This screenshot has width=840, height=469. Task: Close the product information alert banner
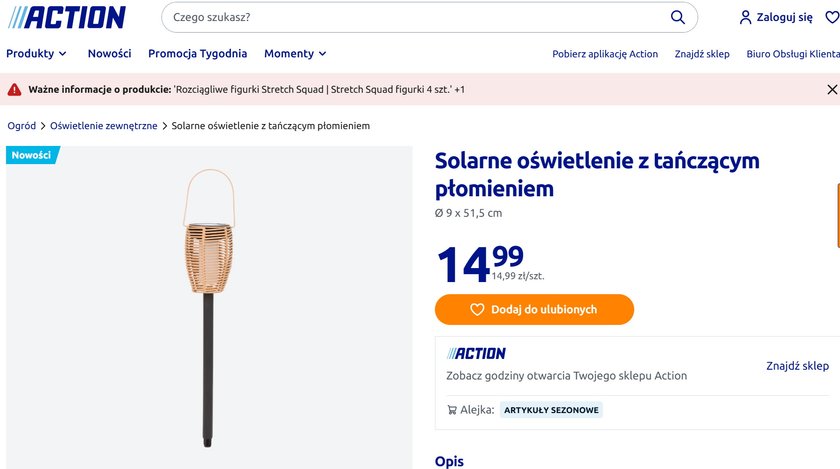coord(832,90)
